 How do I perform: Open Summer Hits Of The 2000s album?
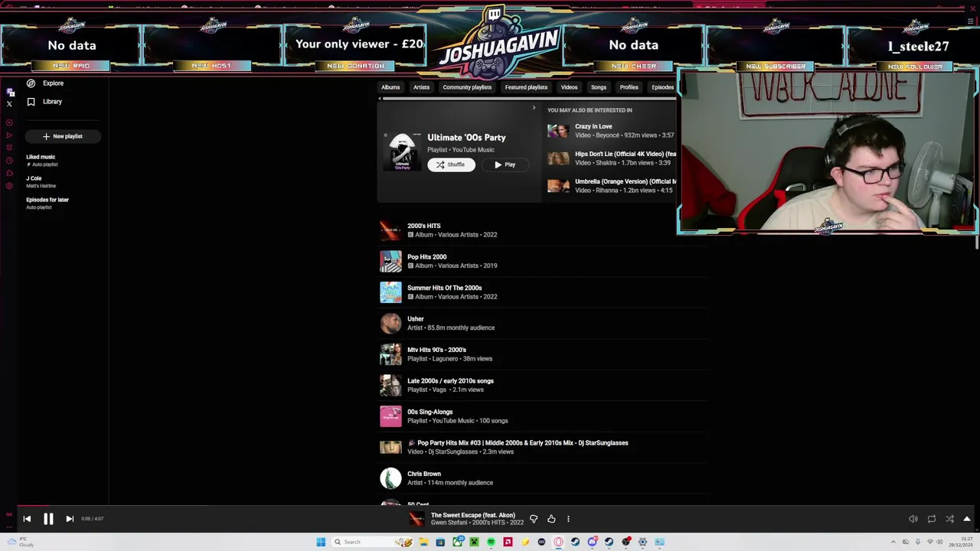[543, 292]
